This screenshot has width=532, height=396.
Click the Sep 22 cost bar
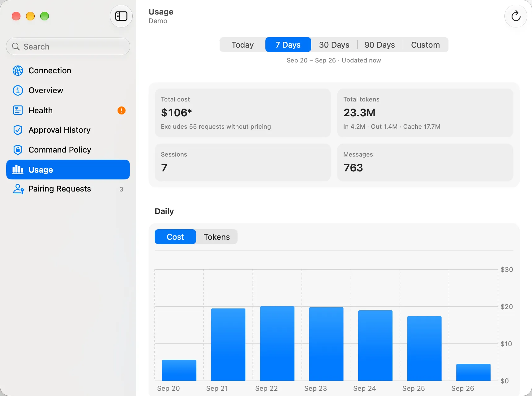[x=277, y=344]
